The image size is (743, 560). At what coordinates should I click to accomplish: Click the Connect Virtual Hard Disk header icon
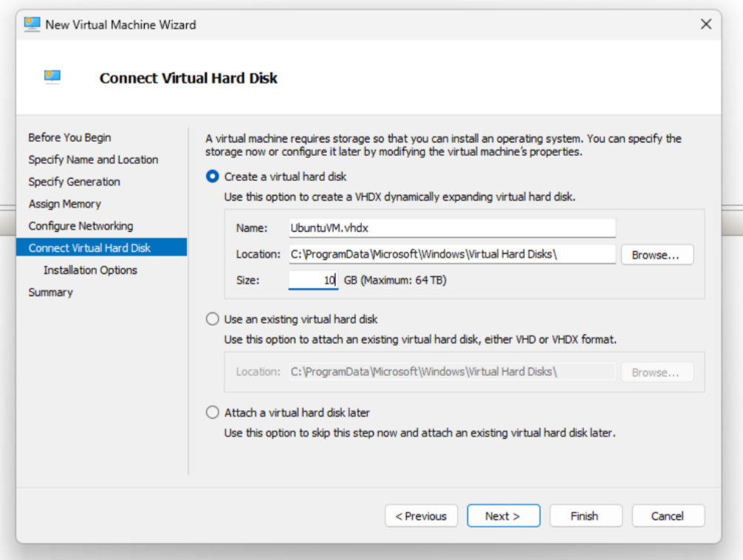[52, 76]
